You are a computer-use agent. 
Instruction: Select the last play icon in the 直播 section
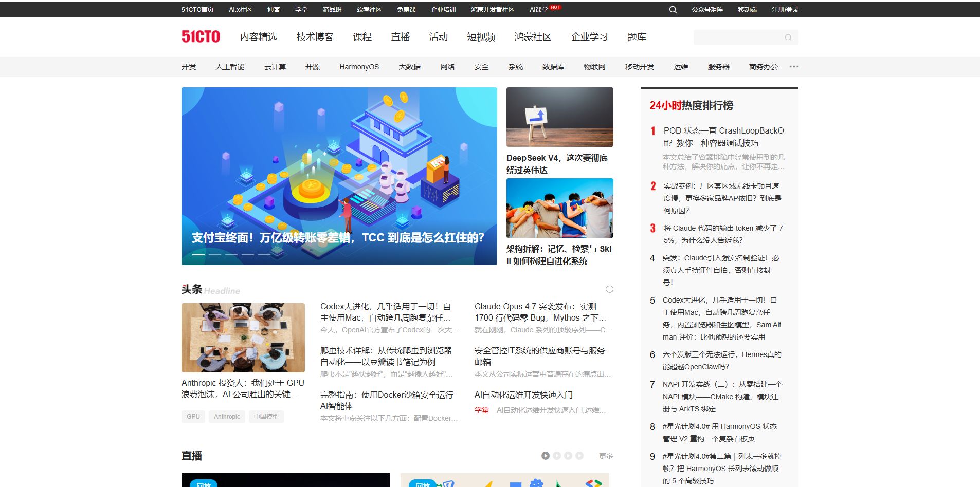[x=580, y=456]
